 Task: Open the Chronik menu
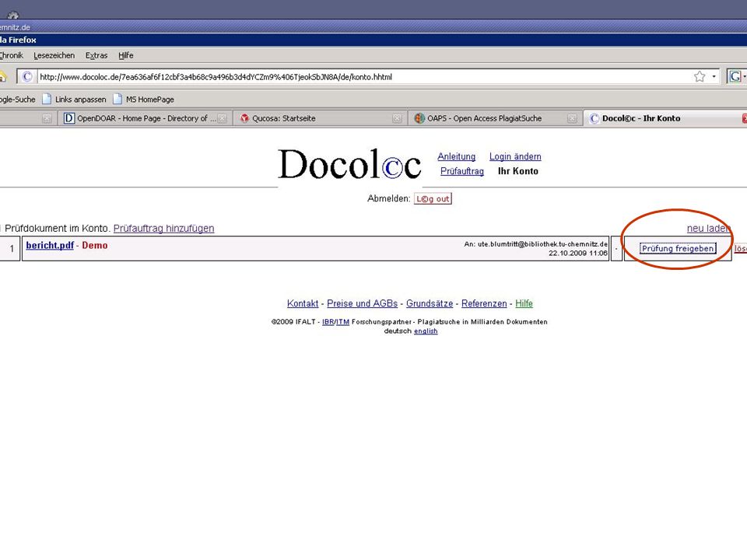(12, 55)
